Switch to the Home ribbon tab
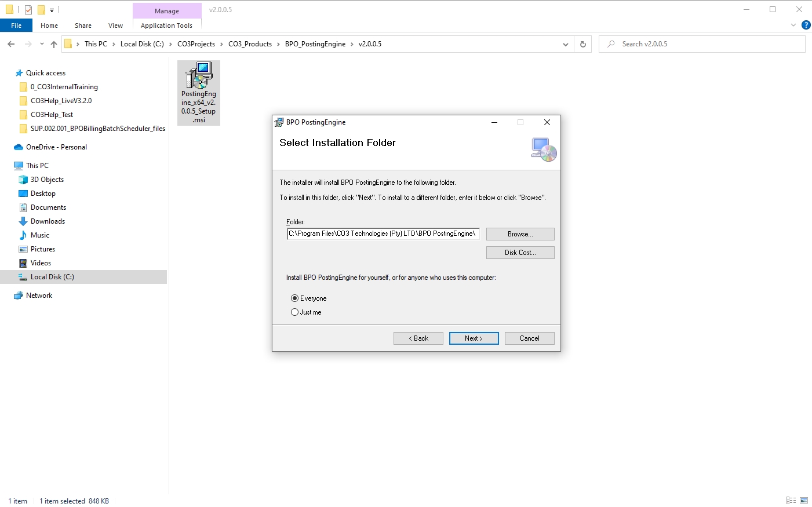Image resolution: width=812 pixels, height=507 pixels. pos(49,25)
